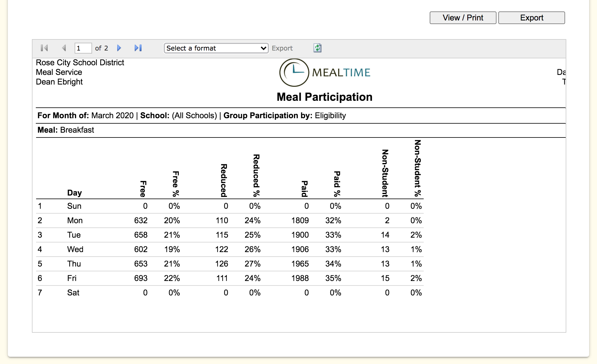Click the rotated Non-Student % header

pos(417,168)
